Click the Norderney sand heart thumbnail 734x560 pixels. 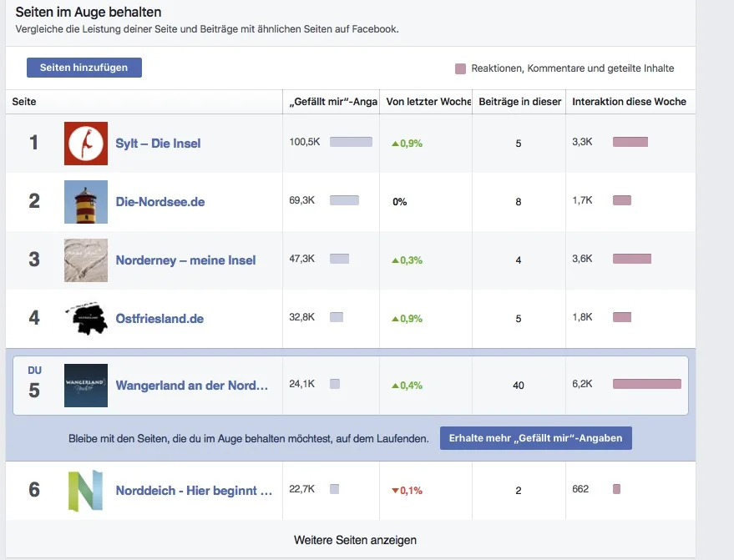click(86, 260)
